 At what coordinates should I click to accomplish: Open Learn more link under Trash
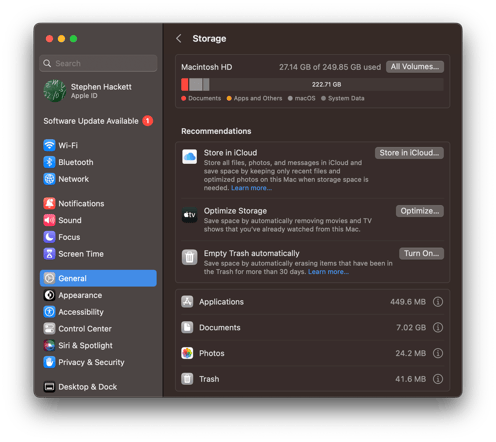[328, 272]
